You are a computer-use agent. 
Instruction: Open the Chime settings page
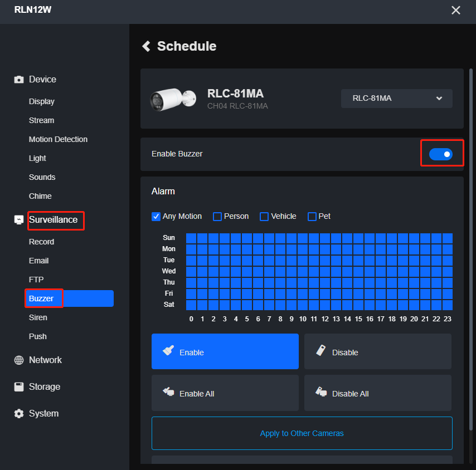[x=40, y=196]
